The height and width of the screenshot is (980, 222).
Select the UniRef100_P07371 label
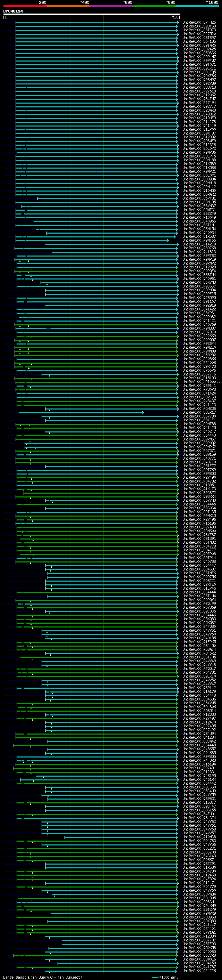(x=199, y=451)
